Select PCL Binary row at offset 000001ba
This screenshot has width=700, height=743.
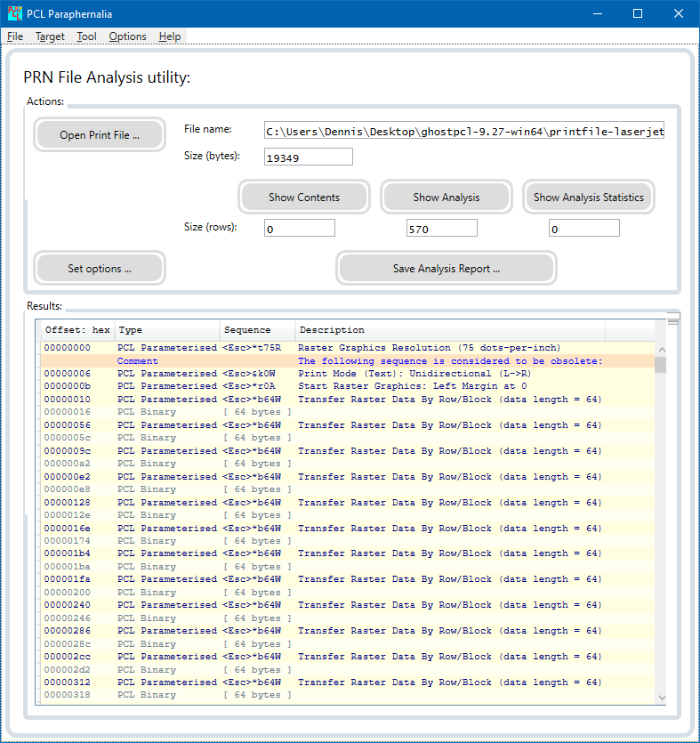point(348,567)
